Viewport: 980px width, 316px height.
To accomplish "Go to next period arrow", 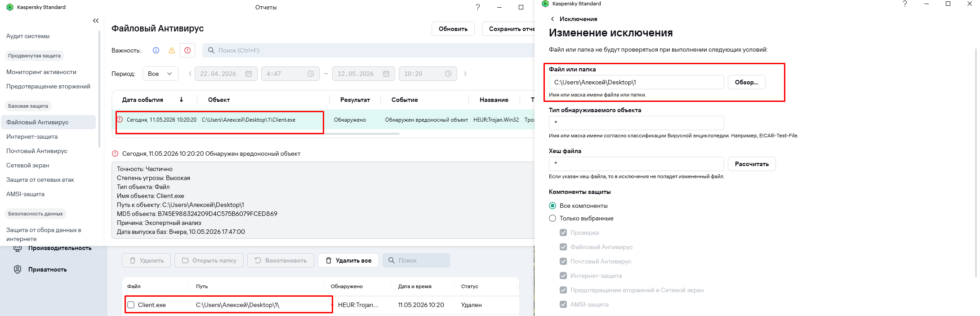I will pyautogui.click(x=465, y=74).
